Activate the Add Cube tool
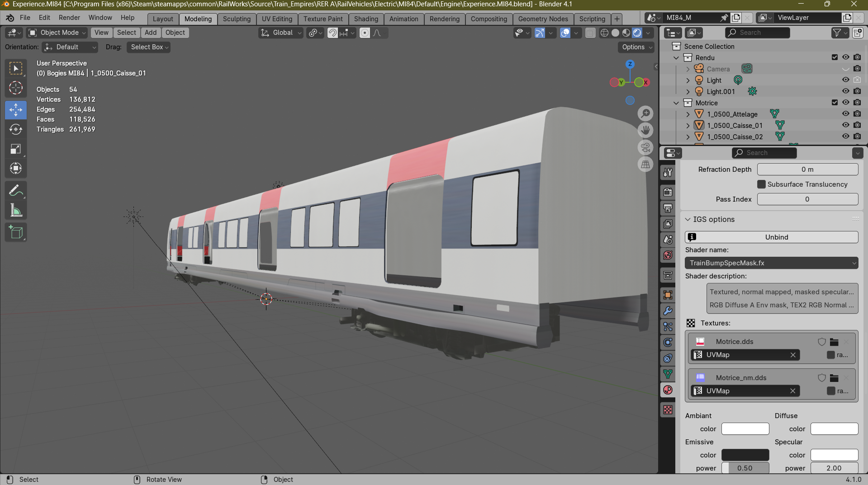This screenshot has width=868, height=485. [x=16, y=232]
